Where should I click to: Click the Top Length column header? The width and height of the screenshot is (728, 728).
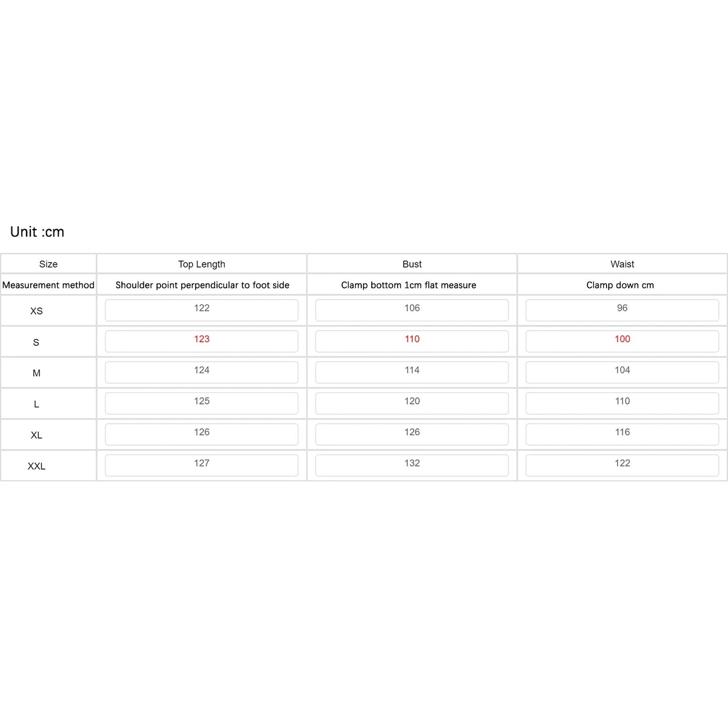click(x=202, y=264)
